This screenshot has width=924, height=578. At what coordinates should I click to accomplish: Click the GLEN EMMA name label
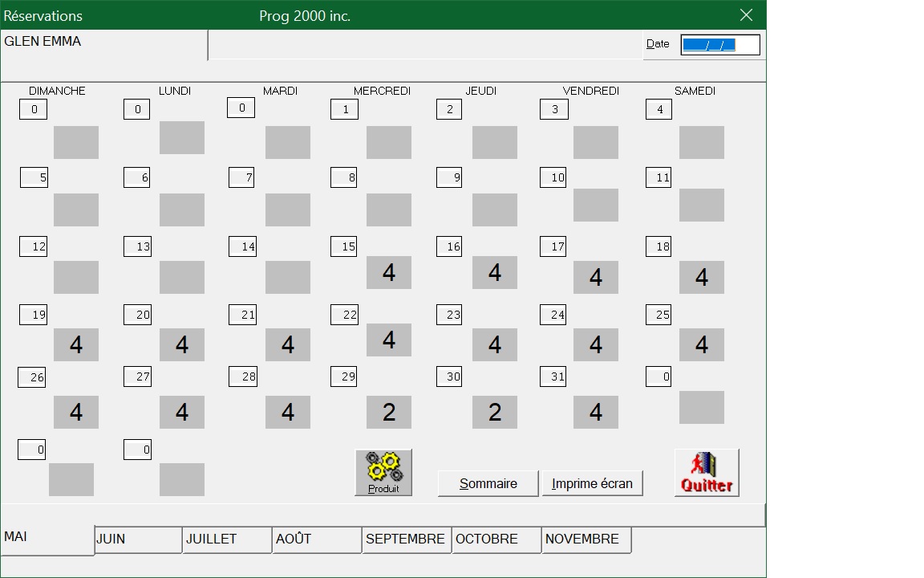[x=43, y=41]
